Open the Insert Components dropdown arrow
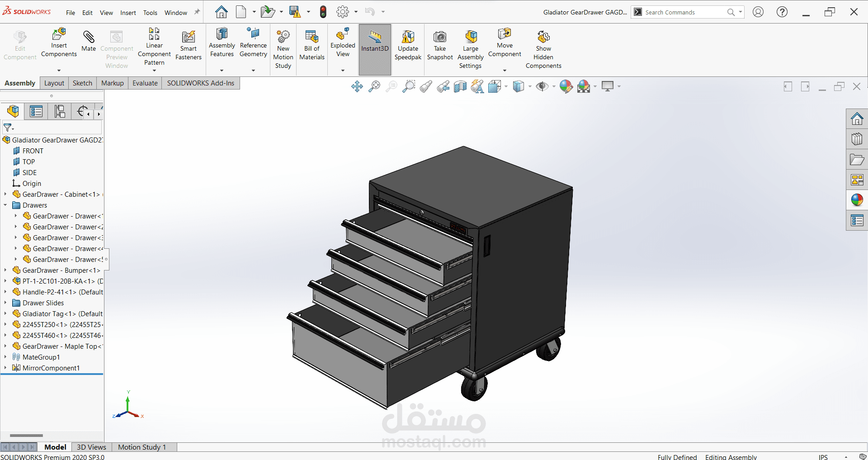 pos(59,71)
